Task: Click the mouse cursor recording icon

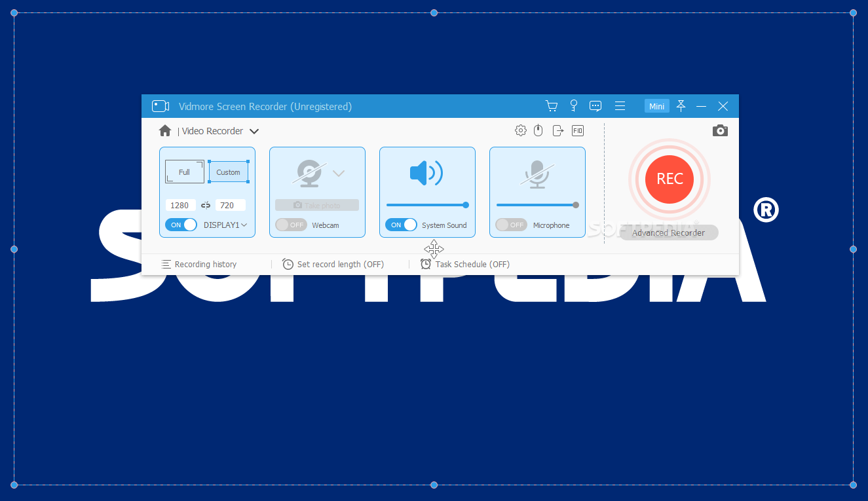Action: pyautogui.click(x=538, y=130)
